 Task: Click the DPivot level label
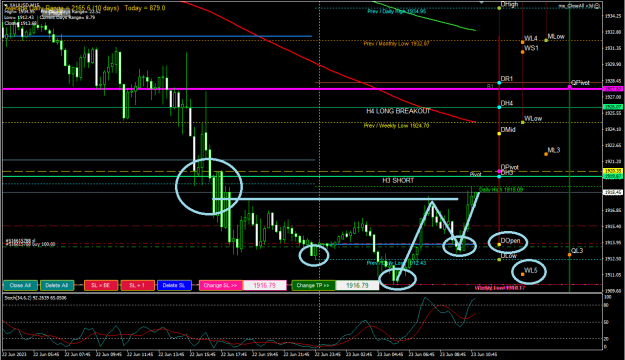click(509, 167)
